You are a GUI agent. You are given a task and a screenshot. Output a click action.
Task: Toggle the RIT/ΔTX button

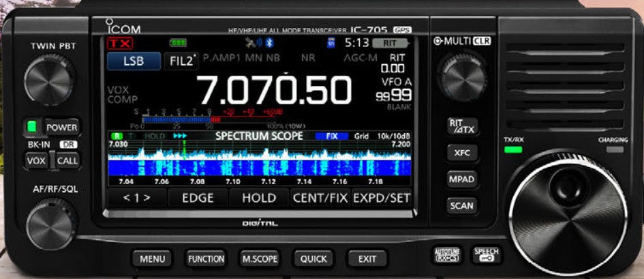(463, 127)
